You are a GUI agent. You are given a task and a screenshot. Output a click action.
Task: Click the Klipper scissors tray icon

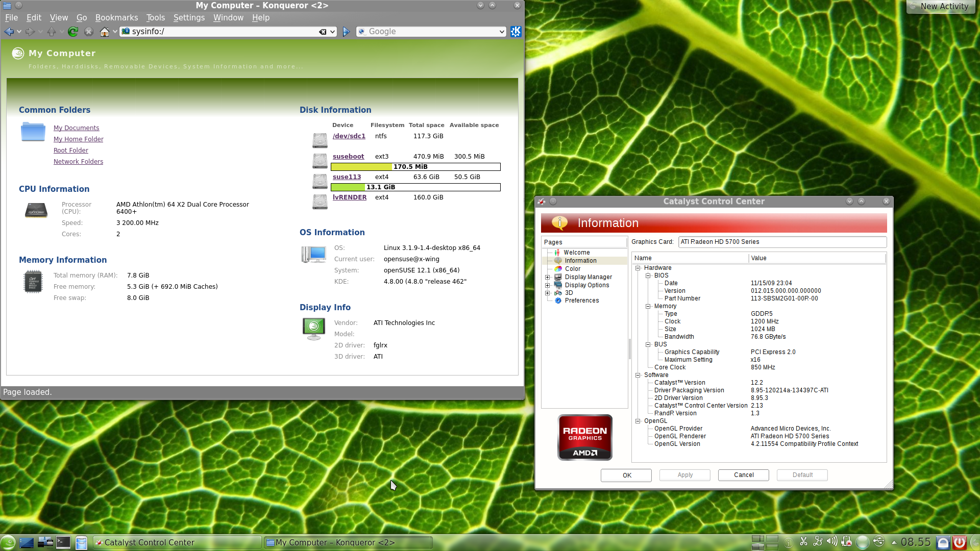click(803, 542)
